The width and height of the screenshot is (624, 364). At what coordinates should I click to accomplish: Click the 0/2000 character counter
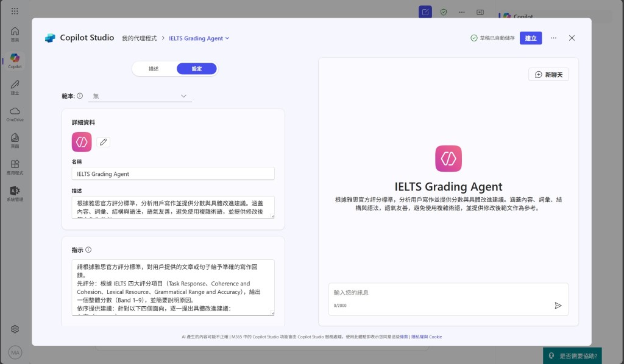click(x=340, y=306)
